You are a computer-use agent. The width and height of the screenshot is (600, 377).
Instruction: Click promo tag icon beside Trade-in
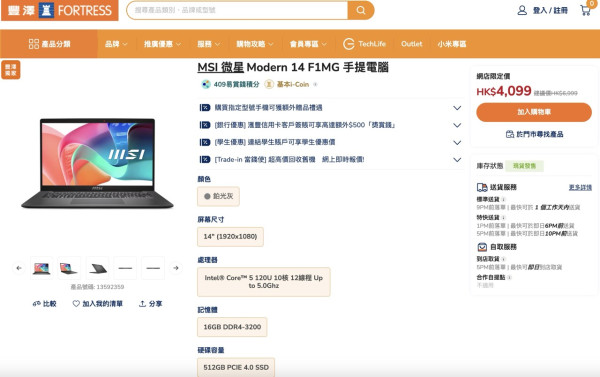pos(205,160)
